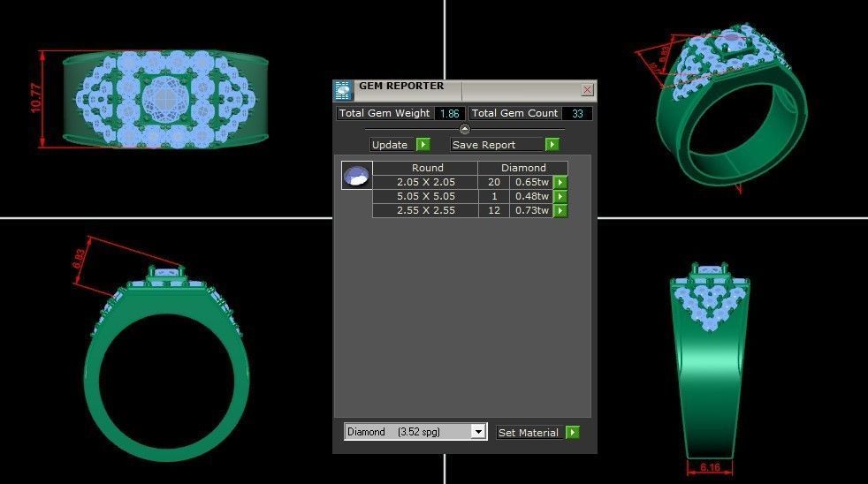Viewport: 868px width, 484px height.
Task: Click the Total Gem Weight label
Action: [x=385, y=113]
